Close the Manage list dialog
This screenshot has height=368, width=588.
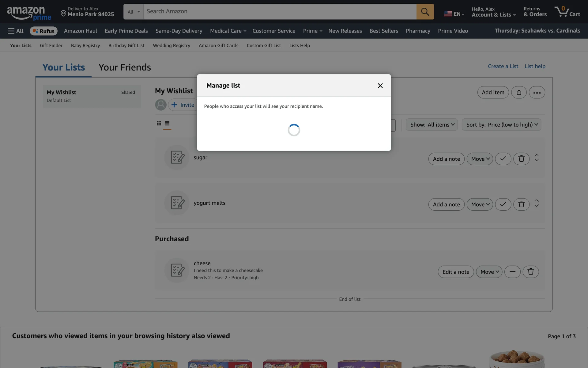coord(380,86)
